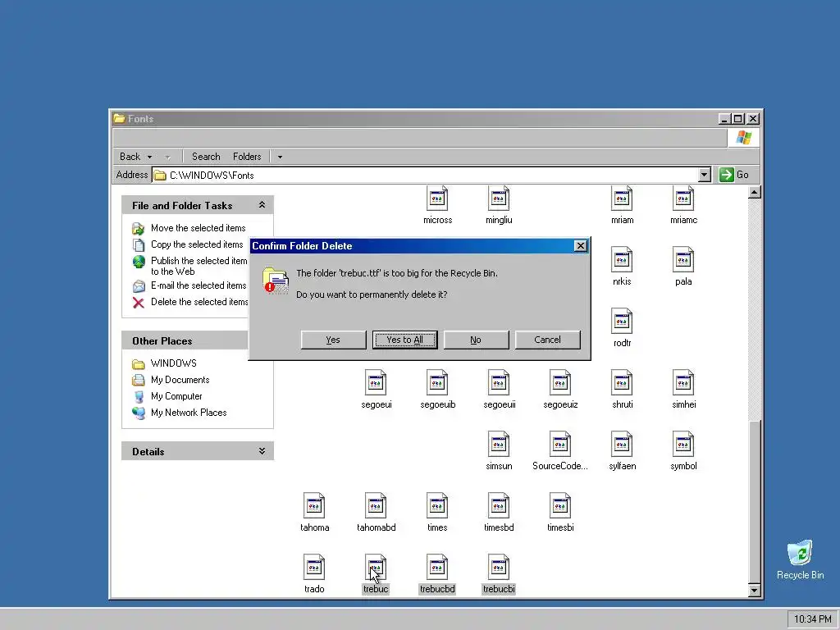Open WINDOWS folder in Other Places
Screen dimensions: 840x630
174,363
